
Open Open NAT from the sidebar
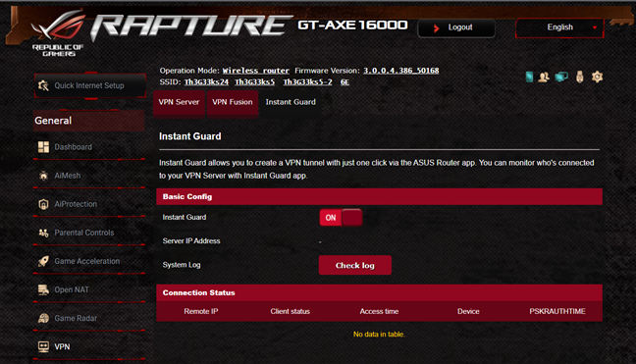tap(89, 289)
